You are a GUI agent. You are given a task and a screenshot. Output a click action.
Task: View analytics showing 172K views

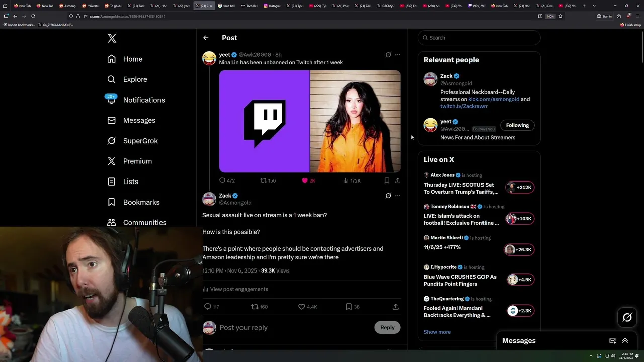352,180
